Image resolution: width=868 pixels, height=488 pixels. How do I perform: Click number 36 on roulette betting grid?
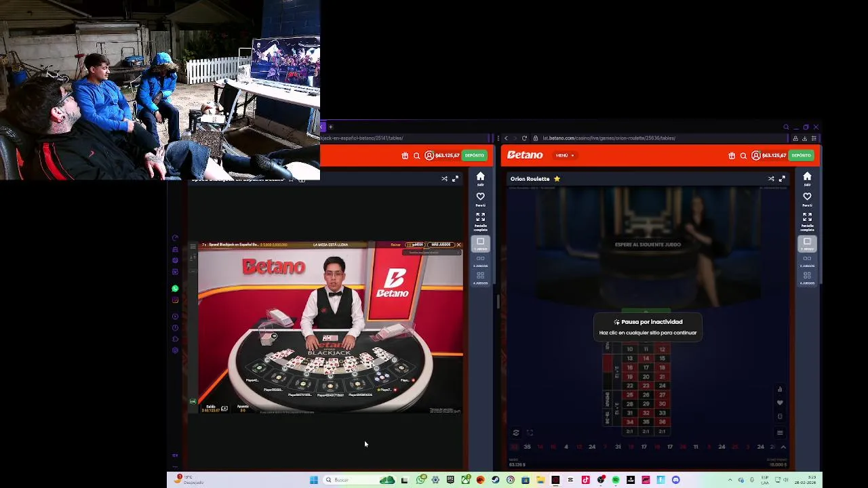[662, 422]
